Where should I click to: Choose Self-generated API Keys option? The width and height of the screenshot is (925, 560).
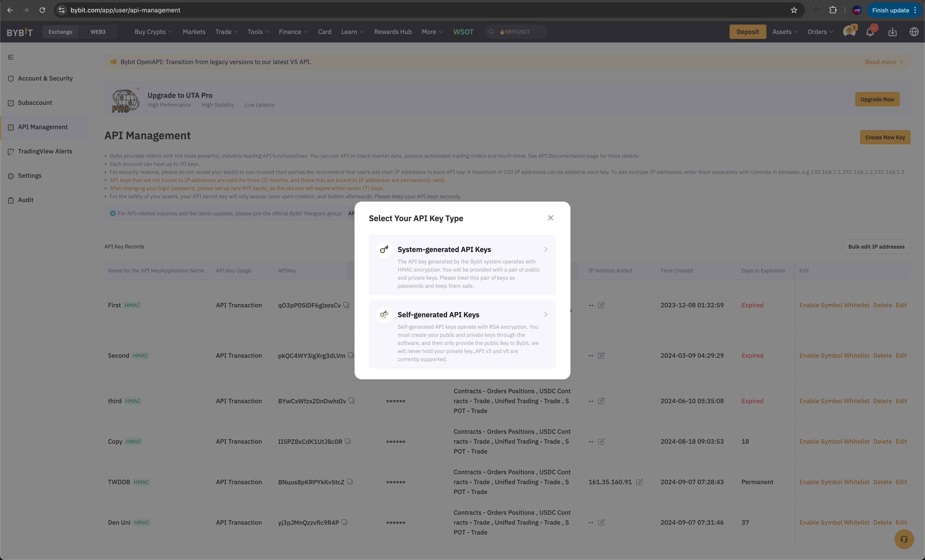coord(462,334)
